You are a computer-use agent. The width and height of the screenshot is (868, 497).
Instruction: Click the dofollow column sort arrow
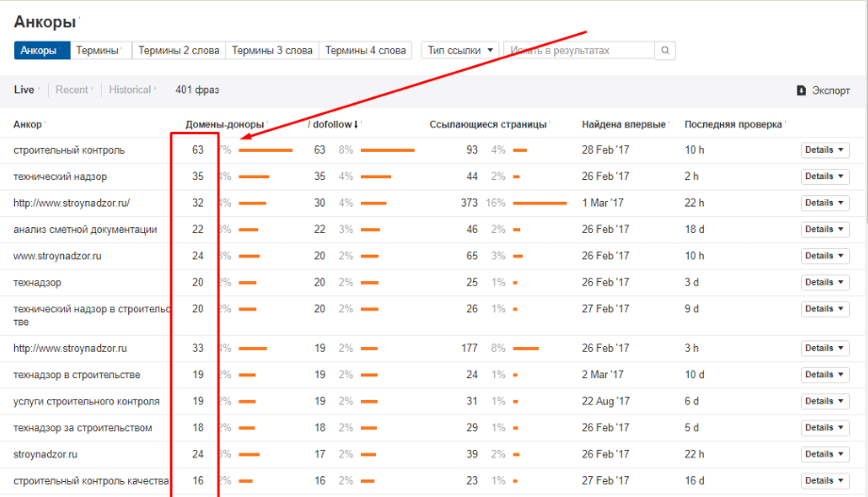pyautogui.click(x=356, y=124)
